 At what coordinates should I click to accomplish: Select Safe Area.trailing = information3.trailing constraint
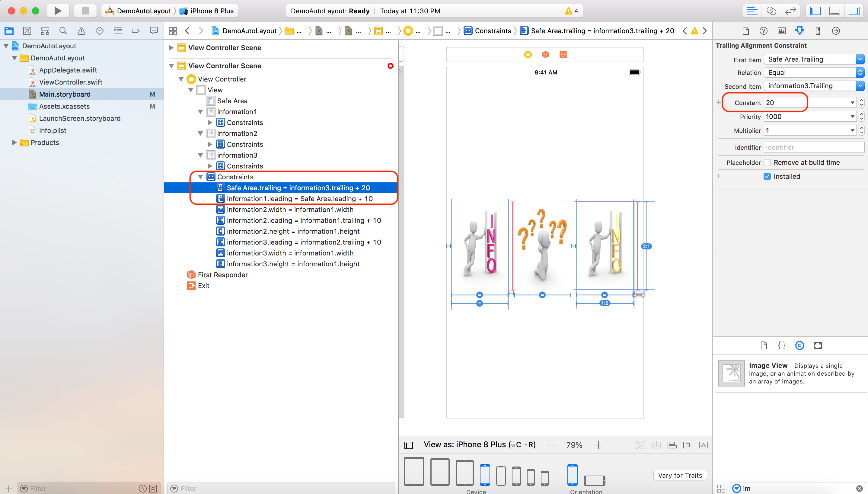(298, 188)
